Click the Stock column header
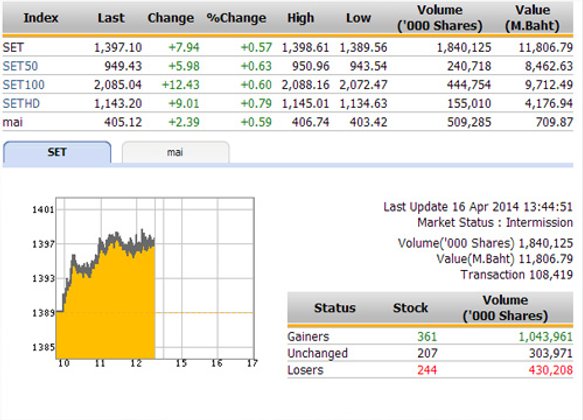The width and height of the screenshot is (583, 420). pyautogui.click(x=410, y=308)
